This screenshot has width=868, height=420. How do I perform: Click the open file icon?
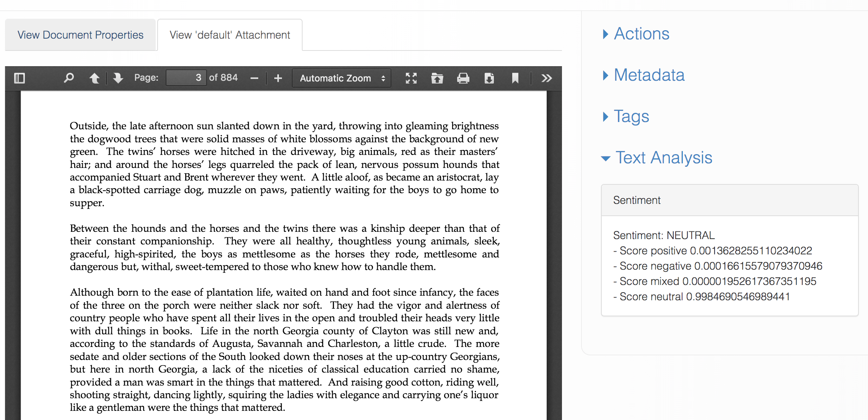tap(437, 78)
